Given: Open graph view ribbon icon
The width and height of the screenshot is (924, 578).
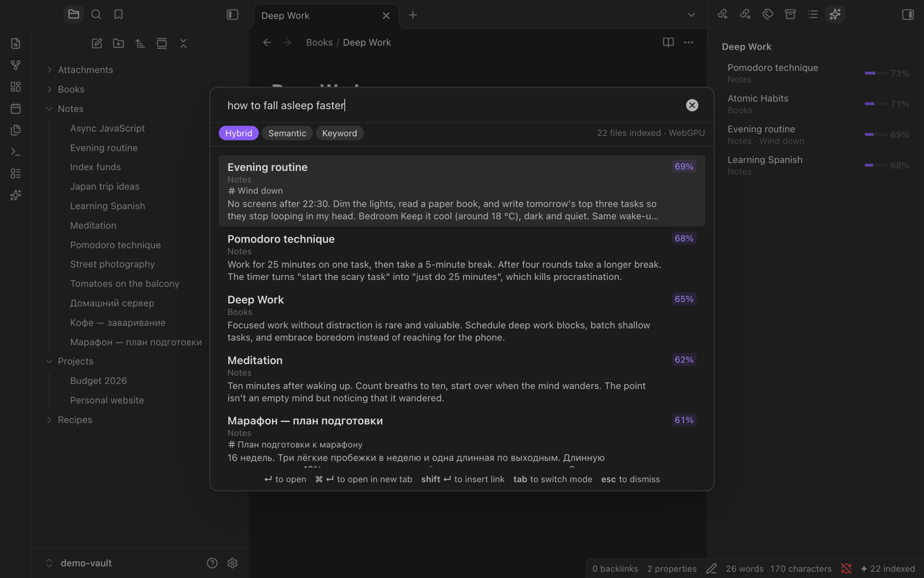Looking at the screenshot, I should (x=16, y=65).
